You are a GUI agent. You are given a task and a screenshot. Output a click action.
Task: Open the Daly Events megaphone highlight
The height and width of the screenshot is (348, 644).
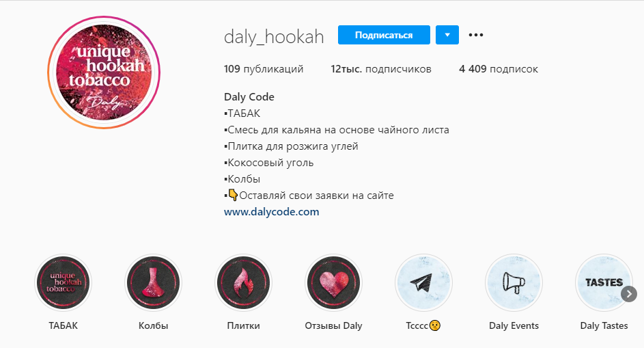(x=514, y=282)
